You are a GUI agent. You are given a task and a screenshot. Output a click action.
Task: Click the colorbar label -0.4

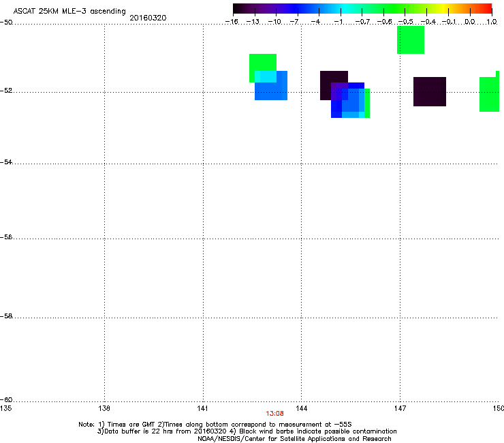click(428, 22)
